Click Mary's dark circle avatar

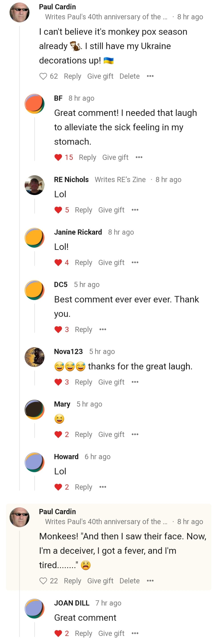(34, 410)
